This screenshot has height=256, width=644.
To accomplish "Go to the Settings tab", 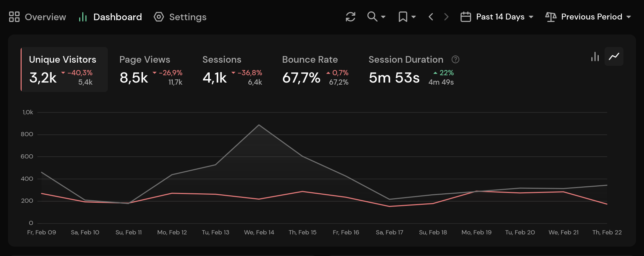I will 180,17.
